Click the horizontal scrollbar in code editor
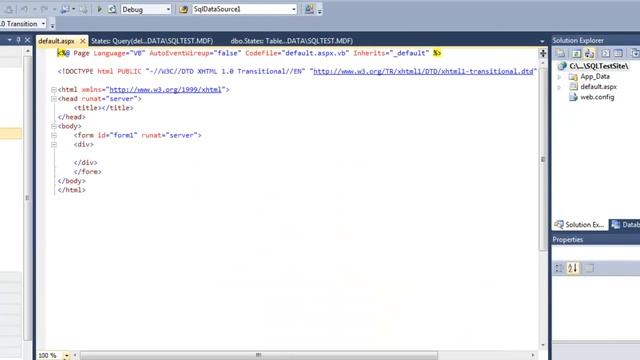The height and width of the screenshot is (360, 640). point(258,356)
